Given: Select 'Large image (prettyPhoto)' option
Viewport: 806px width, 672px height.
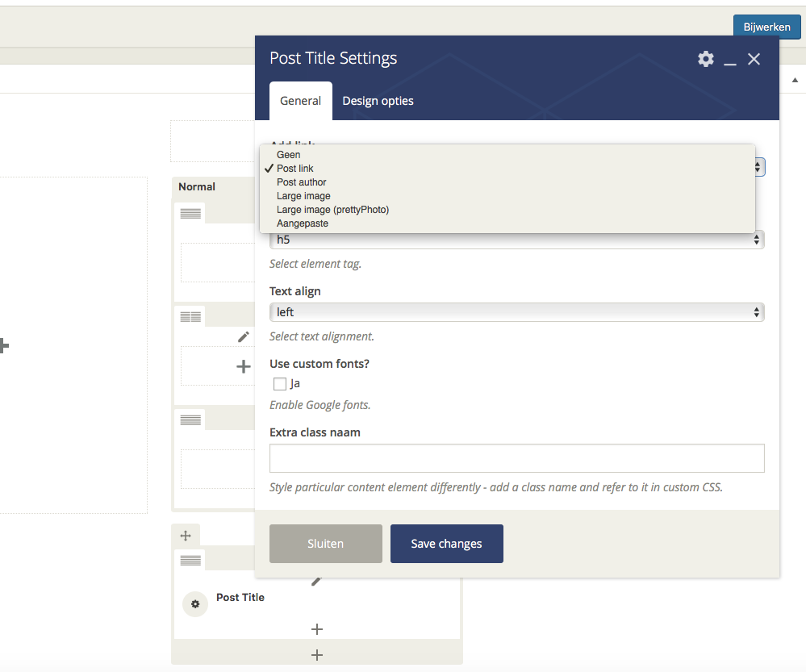Looking at the screenshot, I should click(x=332, y=210).
